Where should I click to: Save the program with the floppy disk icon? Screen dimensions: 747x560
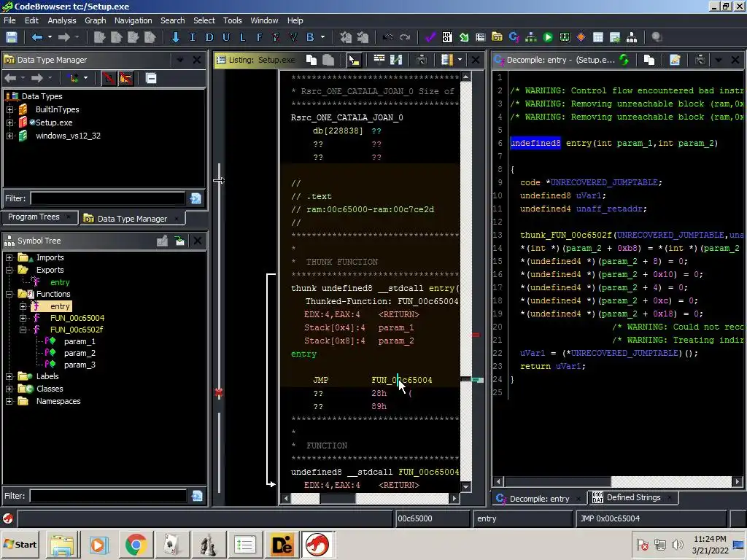click(12, 37)
